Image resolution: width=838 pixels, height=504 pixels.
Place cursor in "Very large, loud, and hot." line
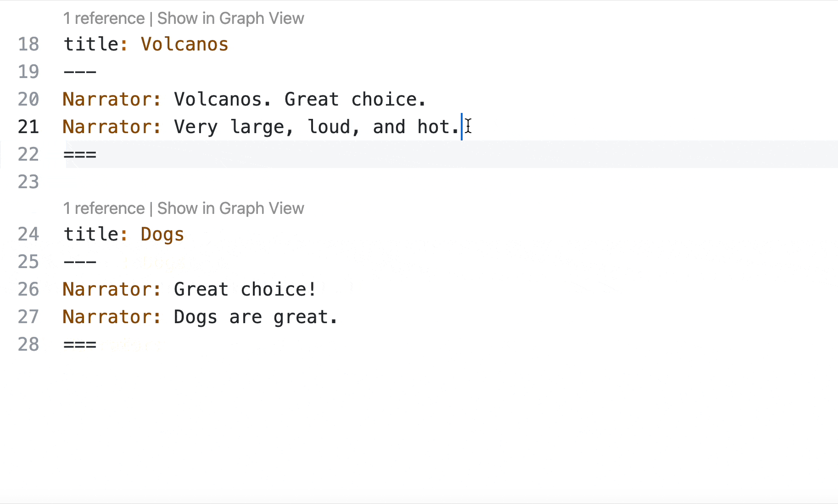pos(317,127)
